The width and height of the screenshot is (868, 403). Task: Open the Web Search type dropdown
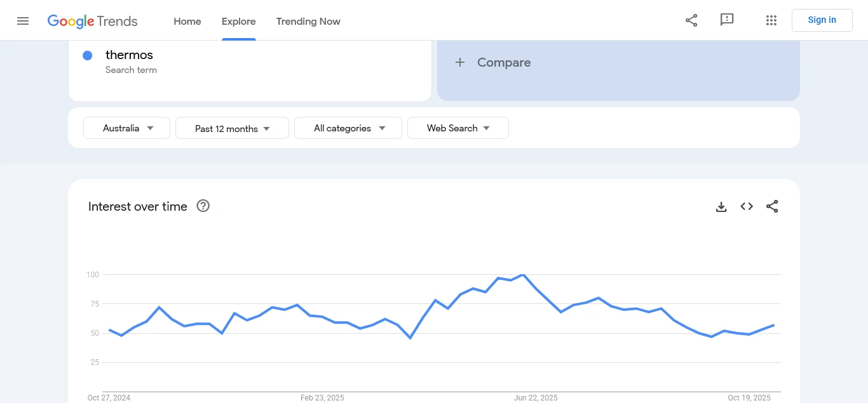[x=458, y=128]
